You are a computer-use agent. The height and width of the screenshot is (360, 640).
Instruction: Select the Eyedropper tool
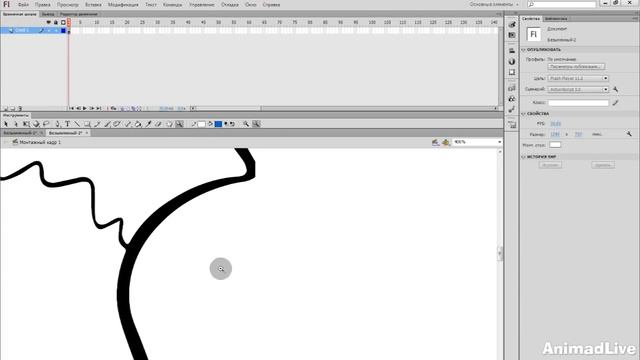pyautogui.click(x=148, y=124)
